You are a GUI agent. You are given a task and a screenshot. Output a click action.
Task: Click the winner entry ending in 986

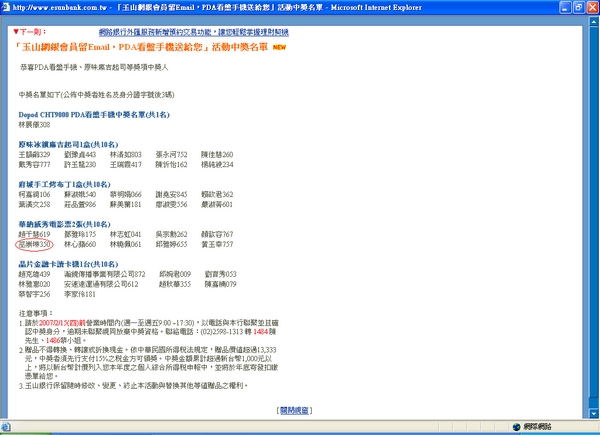tap(80, 204)
